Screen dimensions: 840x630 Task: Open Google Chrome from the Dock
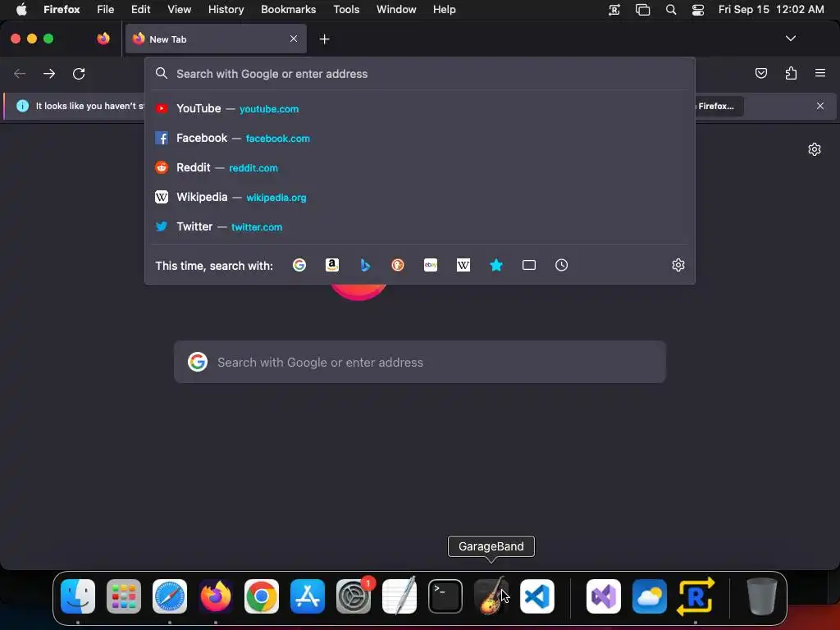pyautogui.click(x=262, y=596)
